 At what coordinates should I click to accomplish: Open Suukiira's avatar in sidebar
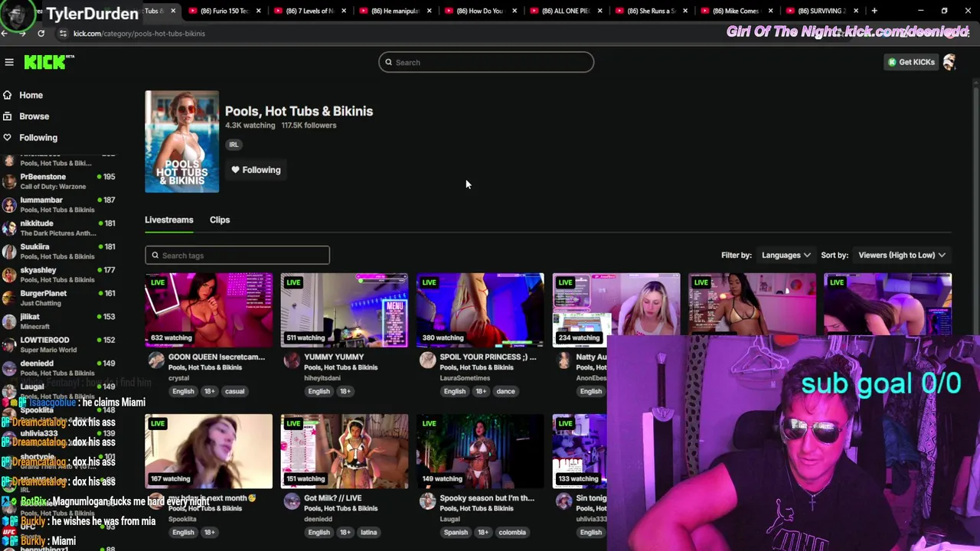[9, 251]
